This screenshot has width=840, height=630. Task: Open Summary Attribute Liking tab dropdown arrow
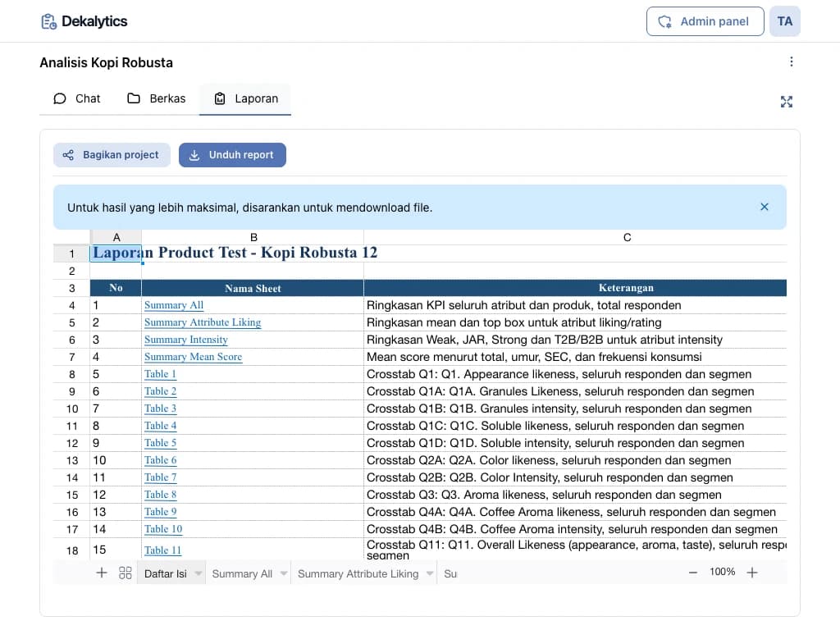tap(430, 573)
